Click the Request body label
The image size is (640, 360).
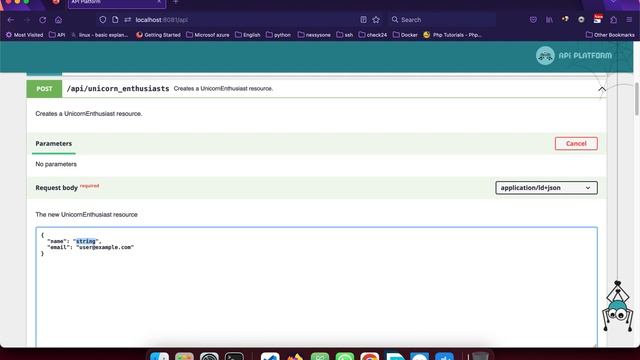point(56,188)
